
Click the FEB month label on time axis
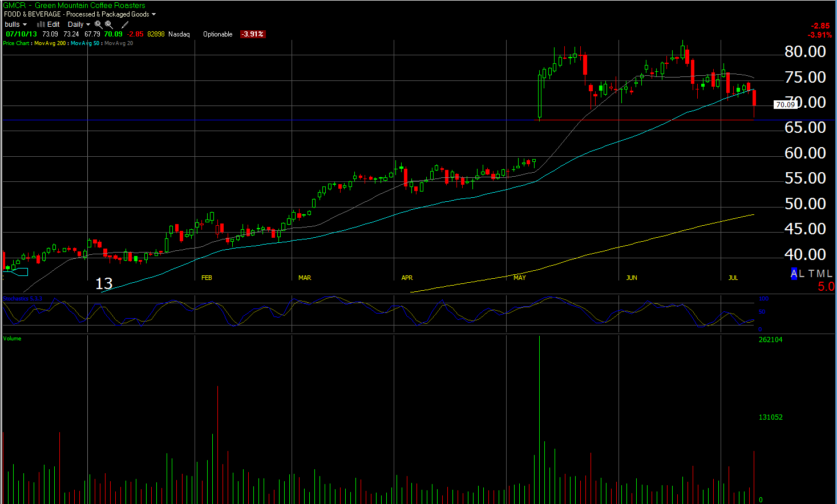207,278
